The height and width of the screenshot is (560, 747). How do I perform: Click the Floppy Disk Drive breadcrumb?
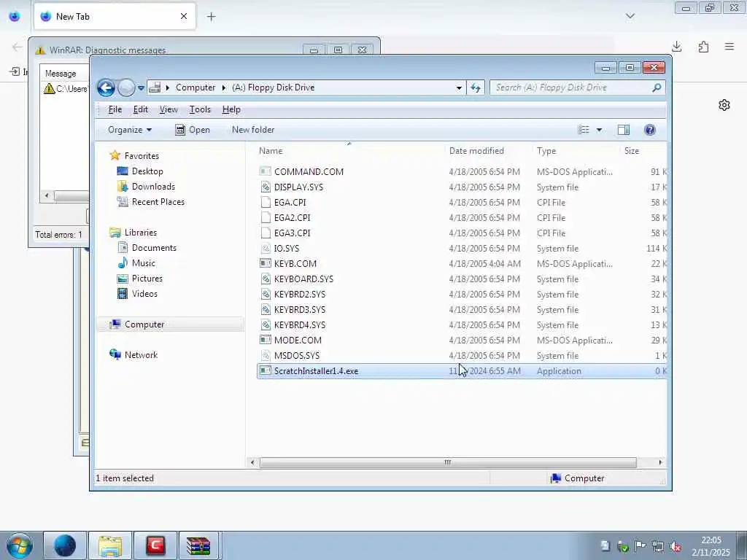point(273,87)
